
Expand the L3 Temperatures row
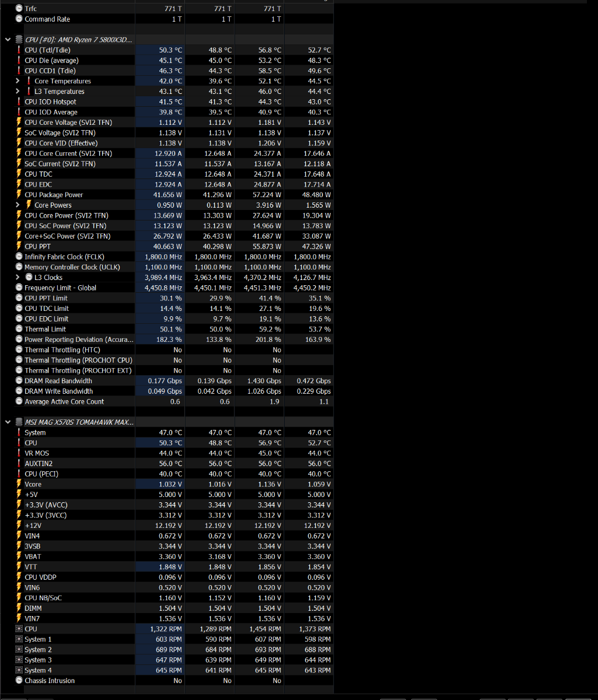18,92
